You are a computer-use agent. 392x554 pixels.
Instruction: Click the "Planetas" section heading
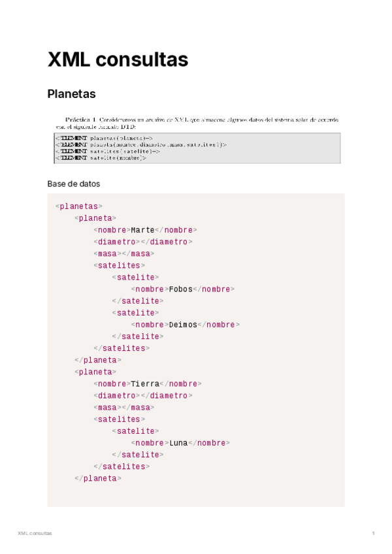coord(72,94)
